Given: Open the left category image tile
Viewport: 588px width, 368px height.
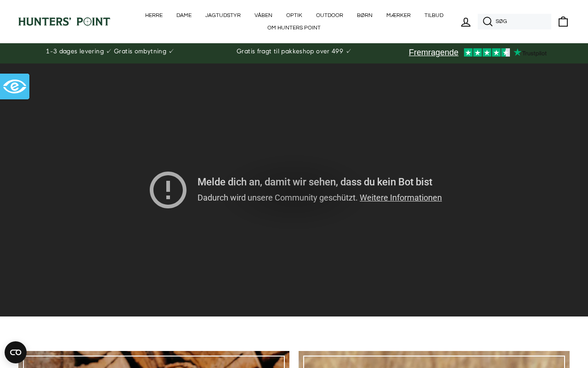Looking at the screenshot, I should 154,360.
